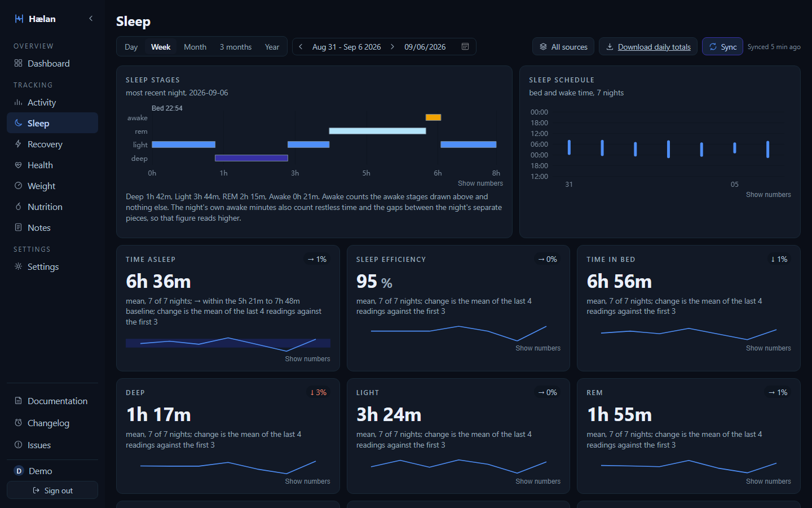
Task: Click the '95 %' efficiency value
Action: [374, 281]
